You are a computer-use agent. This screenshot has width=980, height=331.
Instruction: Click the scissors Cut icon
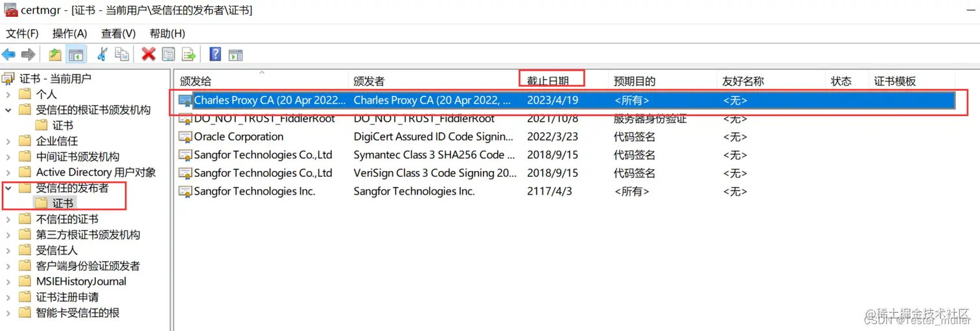102,54
